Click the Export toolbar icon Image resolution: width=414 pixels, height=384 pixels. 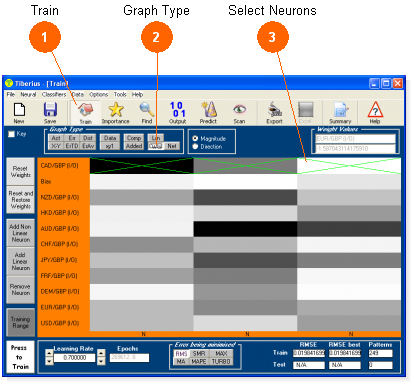point(275,109)
